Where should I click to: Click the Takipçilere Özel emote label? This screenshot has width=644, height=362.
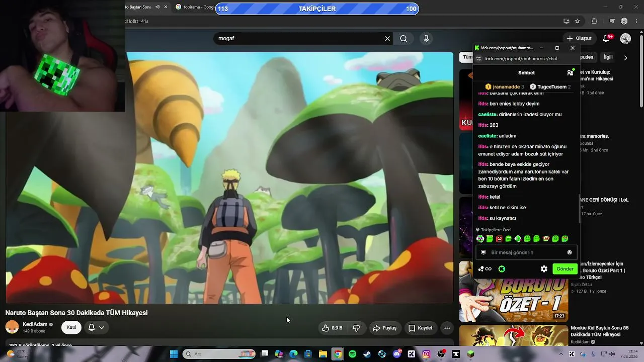496,230
